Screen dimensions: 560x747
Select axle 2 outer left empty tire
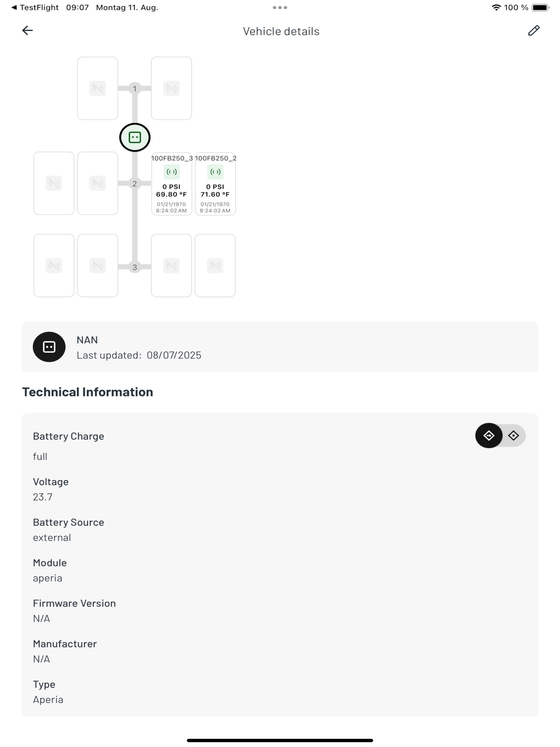54,183
